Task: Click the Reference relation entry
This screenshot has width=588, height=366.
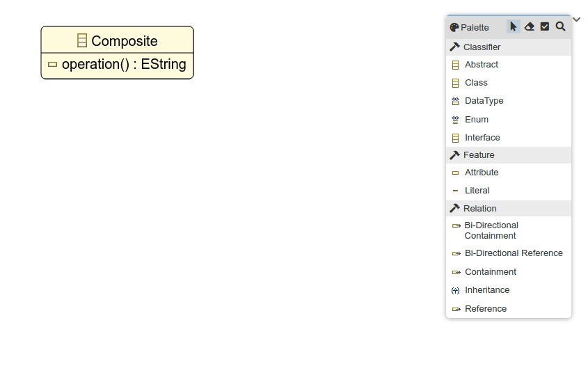Action: tap(485, 309)
